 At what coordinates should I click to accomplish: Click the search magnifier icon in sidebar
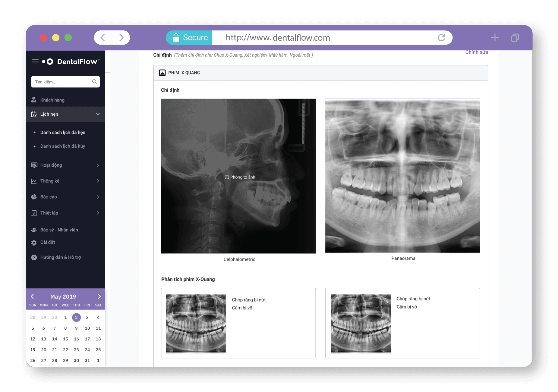tap(94, 82)
